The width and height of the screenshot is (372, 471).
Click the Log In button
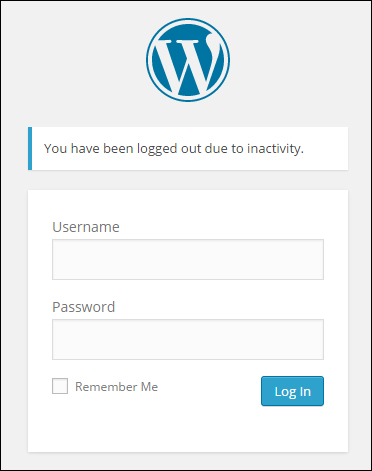pyautogui.click(x=292, y=391)
